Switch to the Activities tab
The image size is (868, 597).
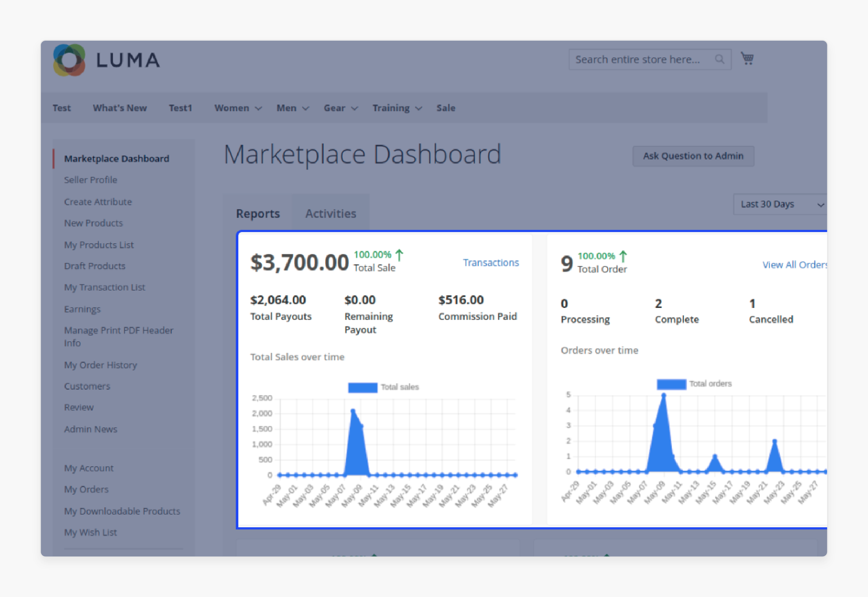(x=331, y=214)
